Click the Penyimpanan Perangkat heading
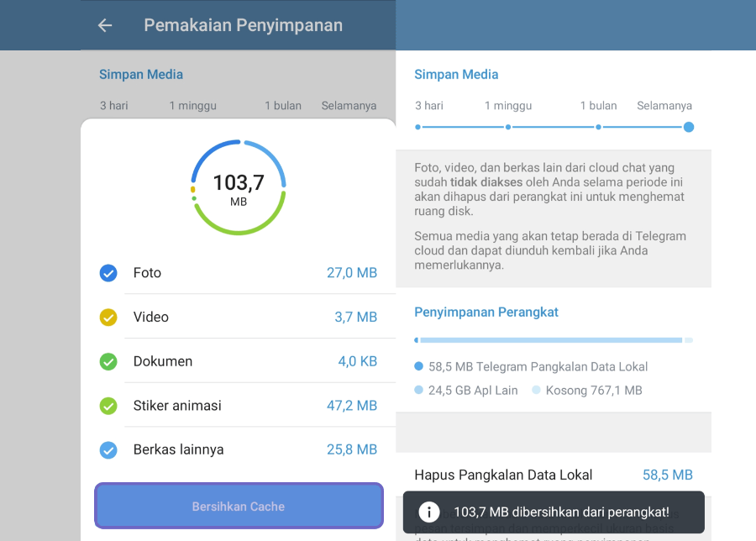Screen dimensions: 756x541 coord(486,313)
